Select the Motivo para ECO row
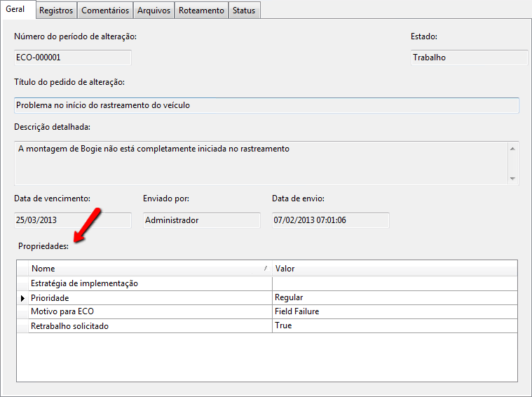Image resolution: width=532 pixels, height=397 pixels. pyautogui.click(x=267, y=311)
